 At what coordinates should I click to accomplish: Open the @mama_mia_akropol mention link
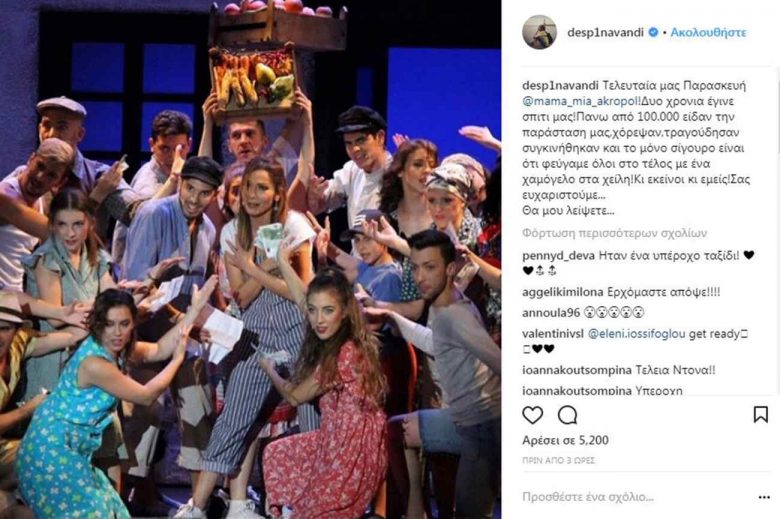[580, 101]
